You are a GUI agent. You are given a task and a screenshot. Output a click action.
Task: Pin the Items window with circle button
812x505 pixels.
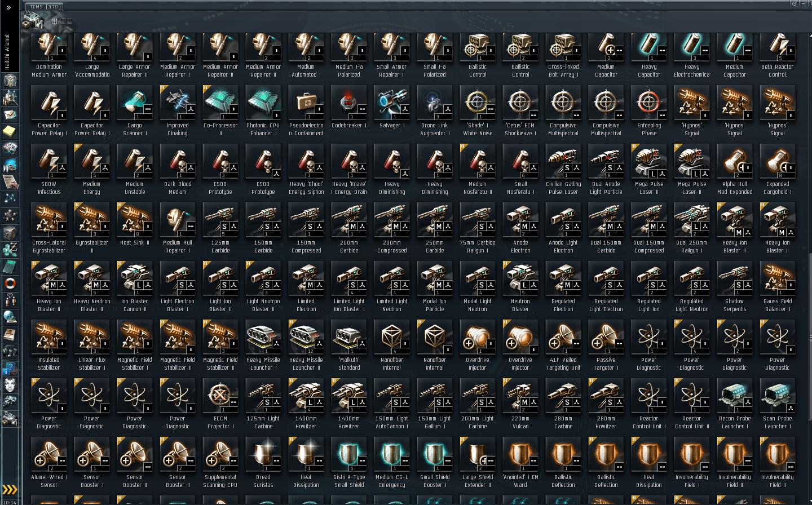(794, 4)
